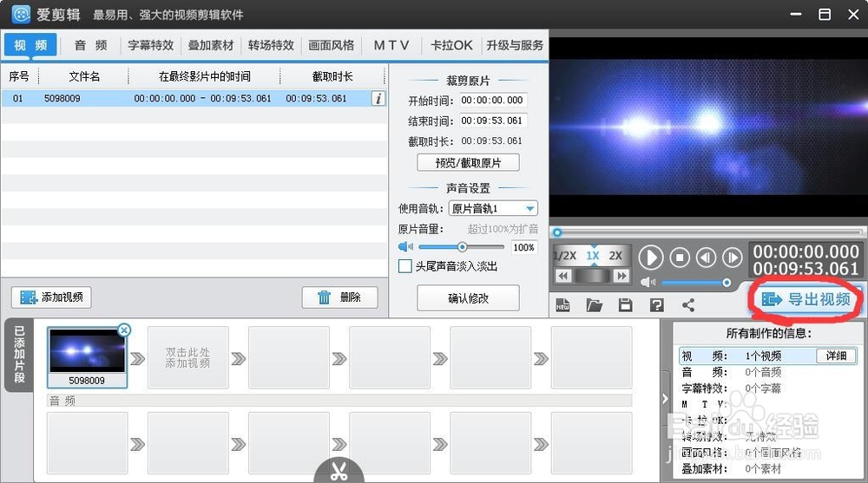Click the speed jog wheel between arrows
The image size is (868, 483).
[592, 276]
